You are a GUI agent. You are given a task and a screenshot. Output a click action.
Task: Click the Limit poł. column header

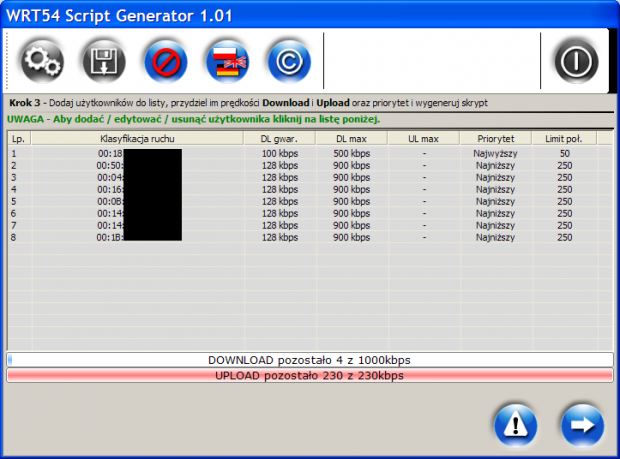tap(564, 139)
